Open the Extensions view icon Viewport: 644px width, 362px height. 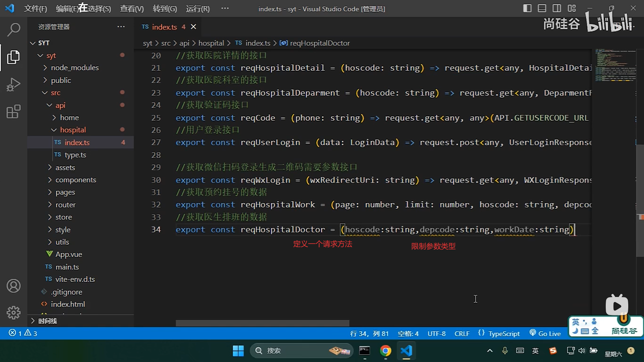point(13,112)
